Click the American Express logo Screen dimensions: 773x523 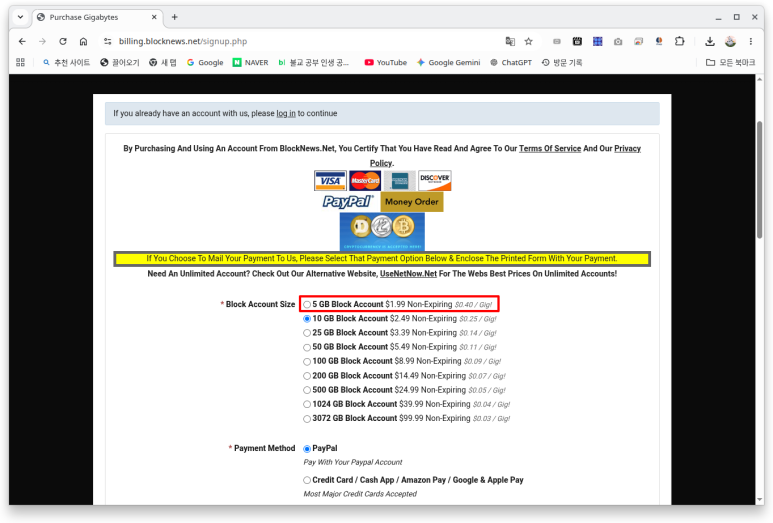(400, 180)
